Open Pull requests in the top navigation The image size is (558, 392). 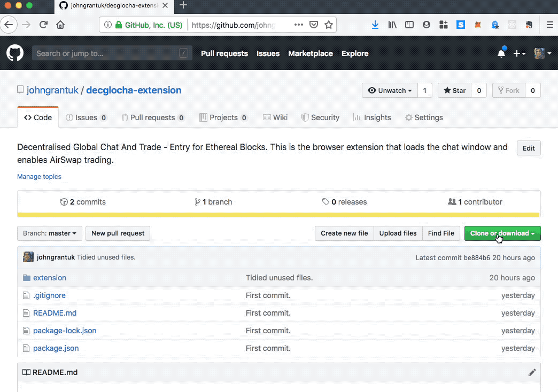click(x=224, y=53)
